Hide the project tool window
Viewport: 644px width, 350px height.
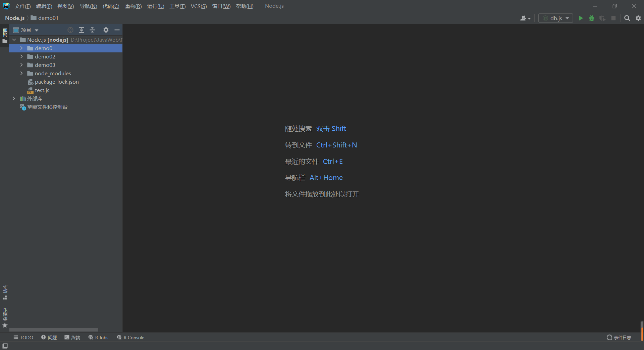click(117, 30)
